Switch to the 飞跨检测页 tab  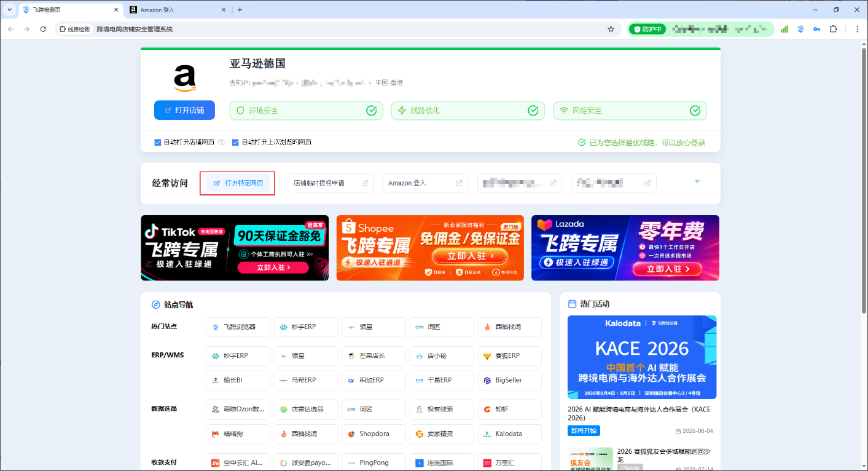click(x=69, y=10)
